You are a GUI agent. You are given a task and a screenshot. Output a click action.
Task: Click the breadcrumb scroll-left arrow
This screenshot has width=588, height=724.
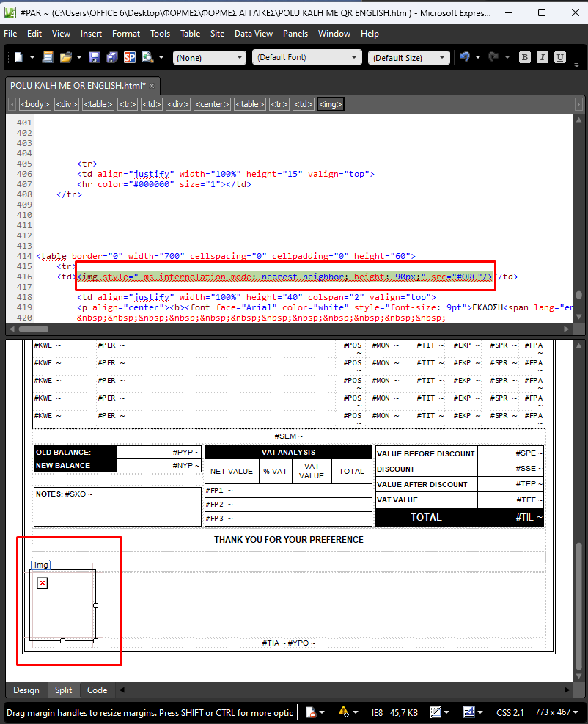12,104
